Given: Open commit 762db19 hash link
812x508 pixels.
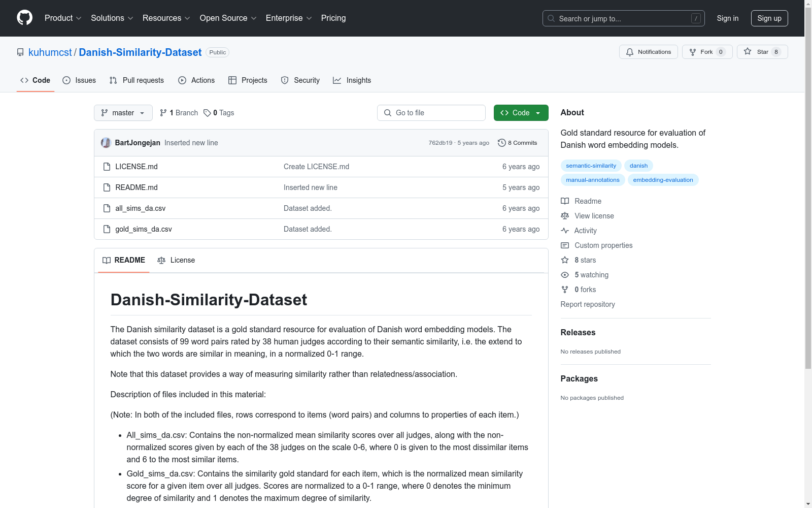Looking at the screenshot, I should pyautogui.click(x=440, y=143).
